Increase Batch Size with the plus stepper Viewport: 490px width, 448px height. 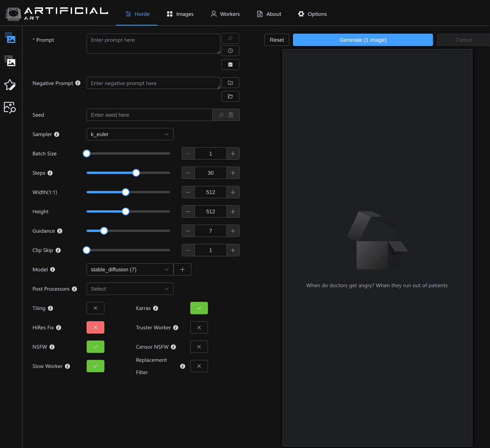(x=233, y=154)
